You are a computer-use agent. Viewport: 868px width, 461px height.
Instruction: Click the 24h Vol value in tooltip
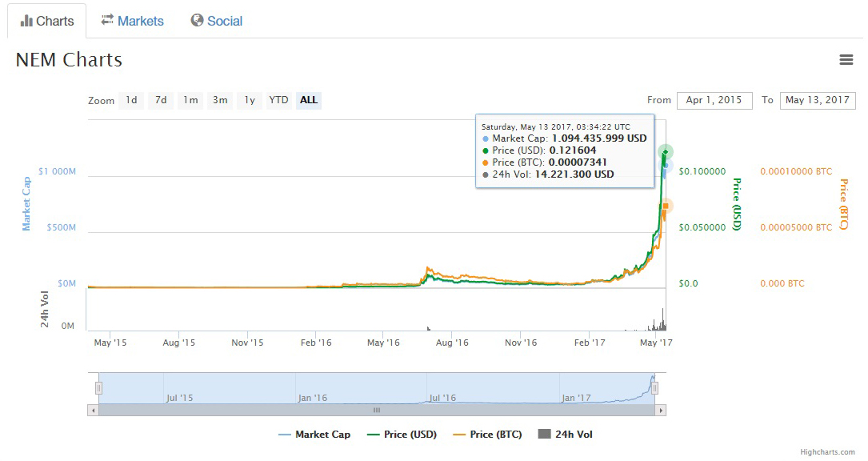click(x=574, y=174)
